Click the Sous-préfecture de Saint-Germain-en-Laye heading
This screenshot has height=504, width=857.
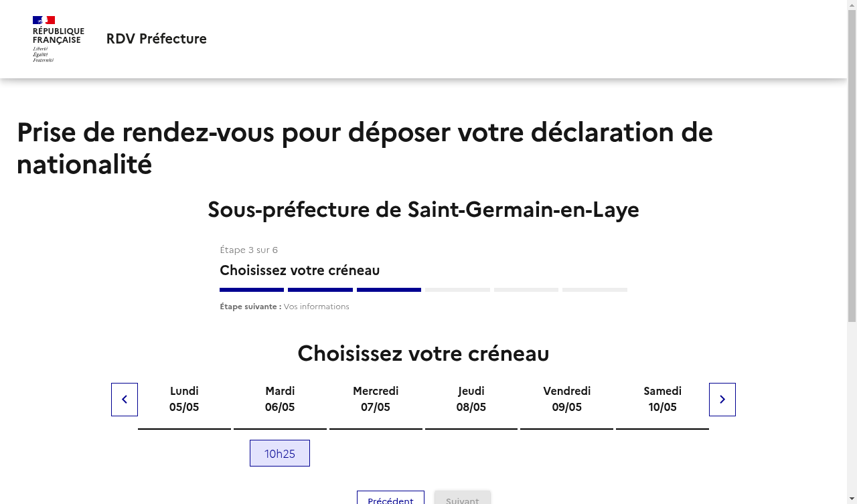[423, 209]
